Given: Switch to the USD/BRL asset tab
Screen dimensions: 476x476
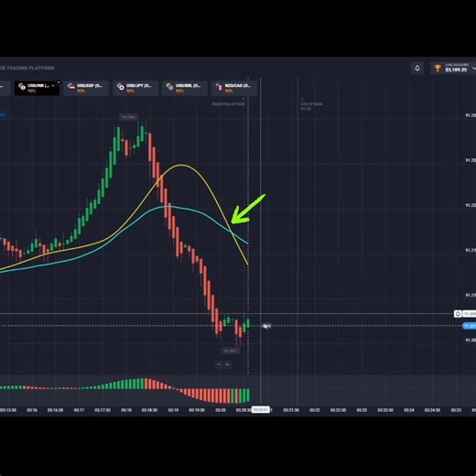Looking at the screenshot, I should pos(185,88).
